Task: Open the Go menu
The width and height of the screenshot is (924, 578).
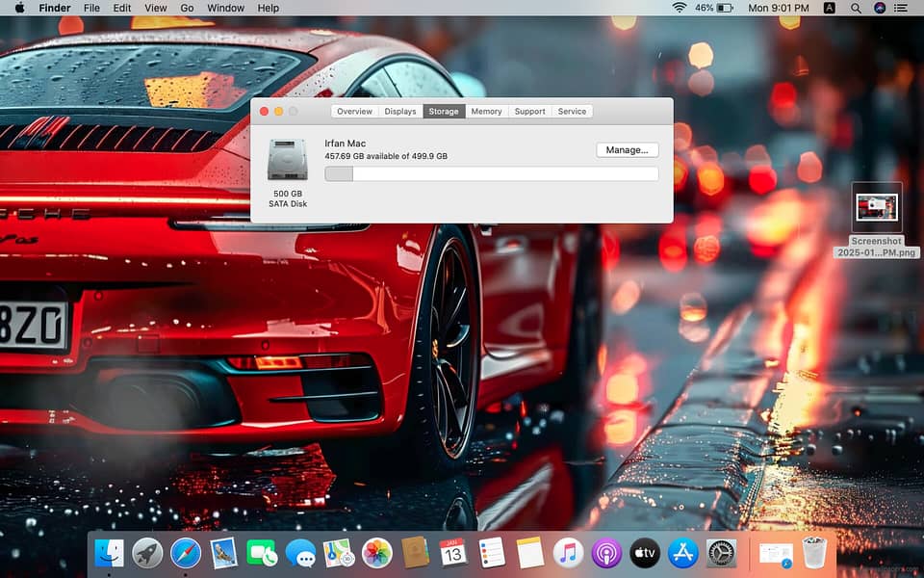Action: (x=187, y=8)
